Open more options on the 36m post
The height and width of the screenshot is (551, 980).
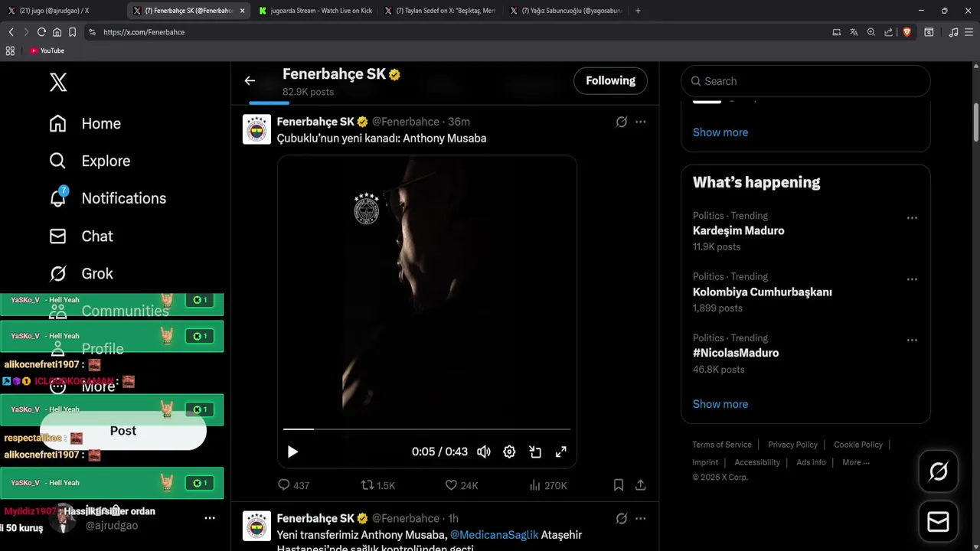[x=641, y=122]
